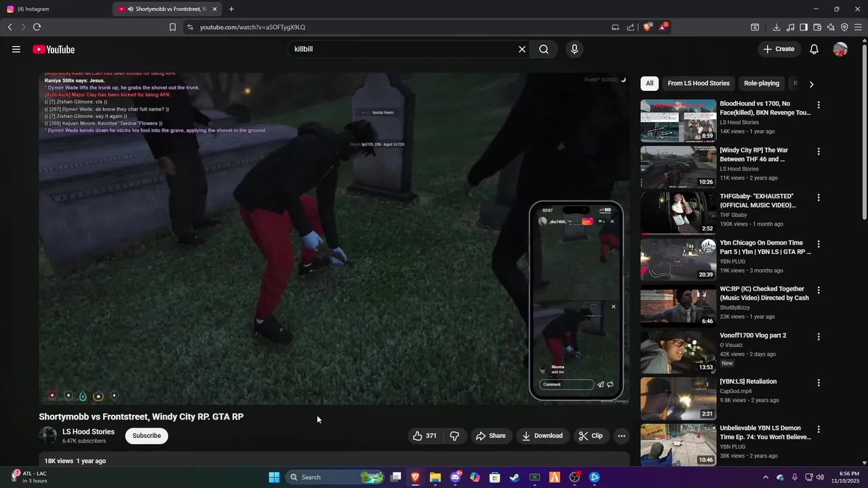Image resolution: width=868 pixels, height=488 pixels.
Task: Subscribe to LS Hood Stories
Action: pyautogui.click(x=146, y=436)
